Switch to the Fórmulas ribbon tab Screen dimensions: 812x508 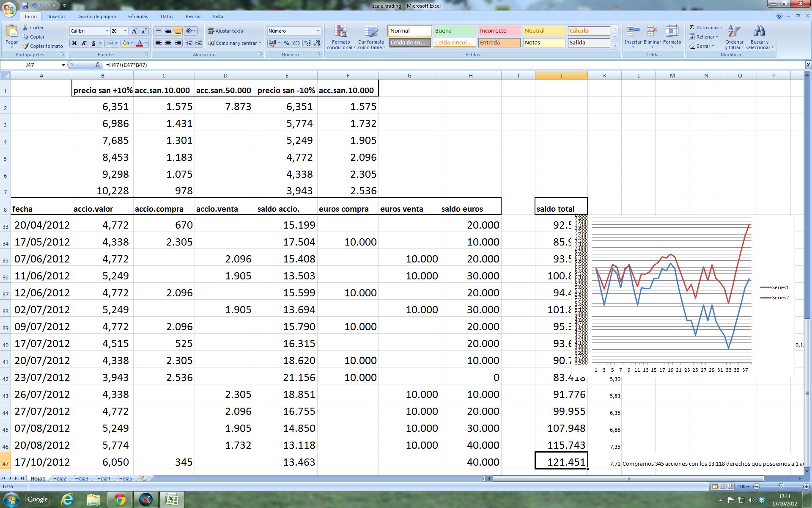(138, 17)
